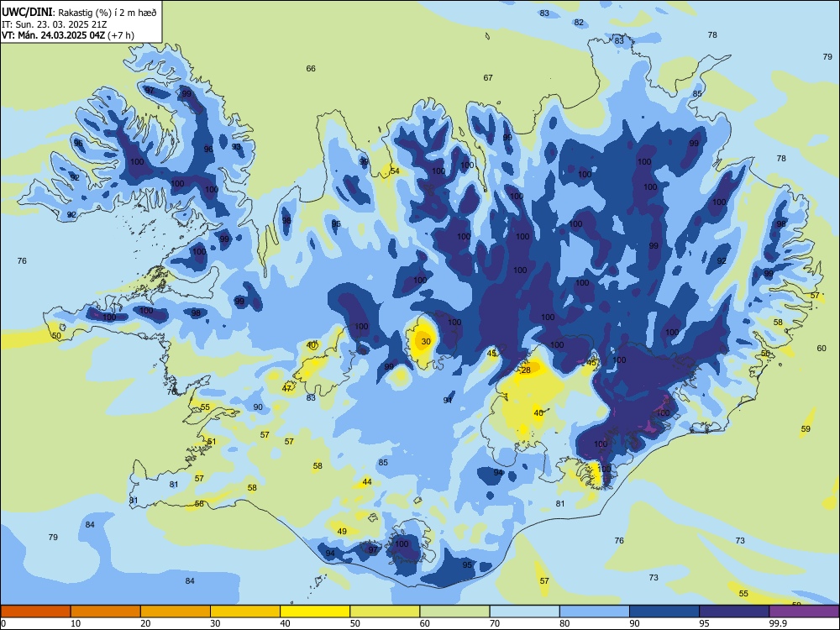Select the dark blue 90–95 legend swatch
This screenshot has width=840, height=630.
(x=664, y=612)
